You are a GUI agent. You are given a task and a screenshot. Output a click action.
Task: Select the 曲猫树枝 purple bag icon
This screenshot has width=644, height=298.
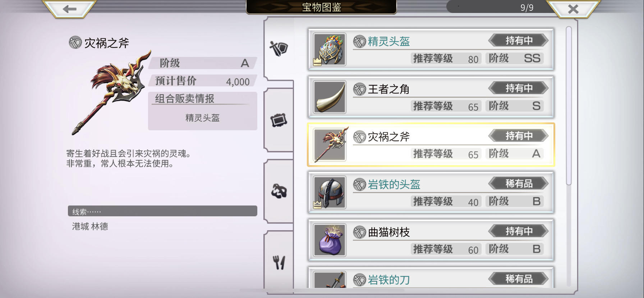(330, 240)
